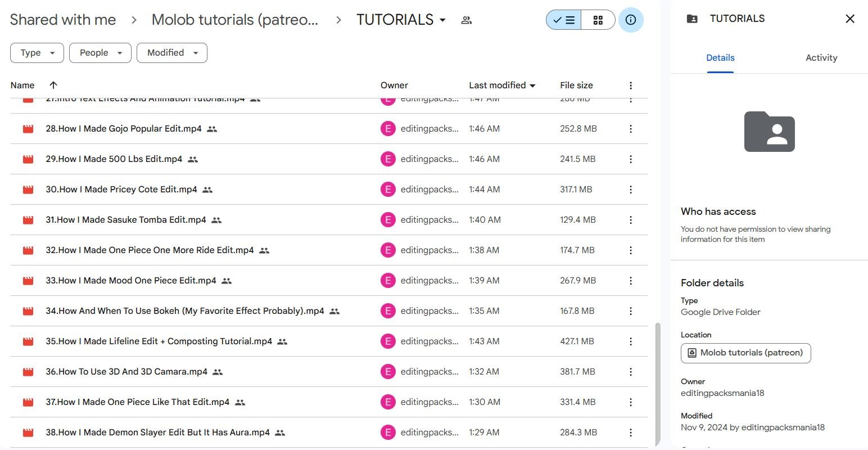Click the File size column header
Image resolution: width=868 pixels, height=450 pixels.
(576, 85)
